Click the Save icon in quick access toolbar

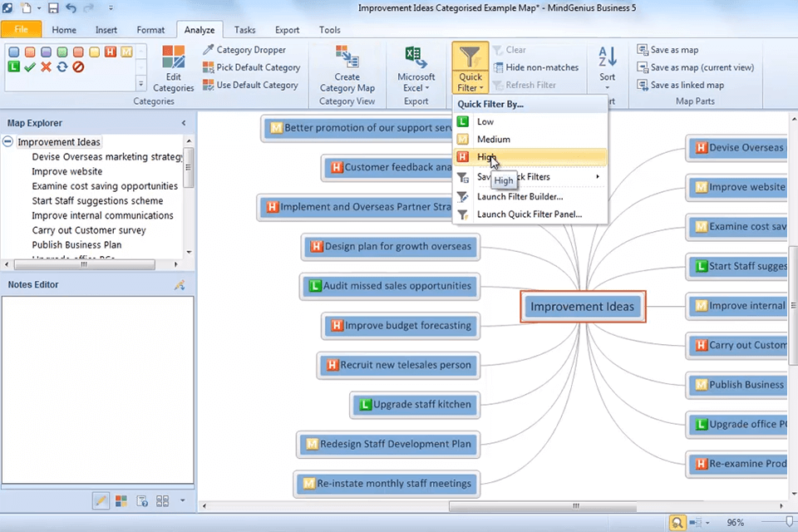[53, 8]
